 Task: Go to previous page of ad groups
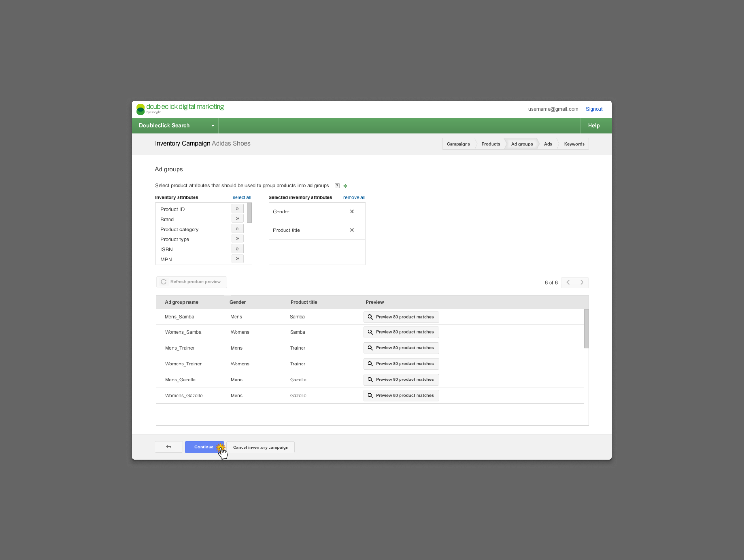(568, 282)
